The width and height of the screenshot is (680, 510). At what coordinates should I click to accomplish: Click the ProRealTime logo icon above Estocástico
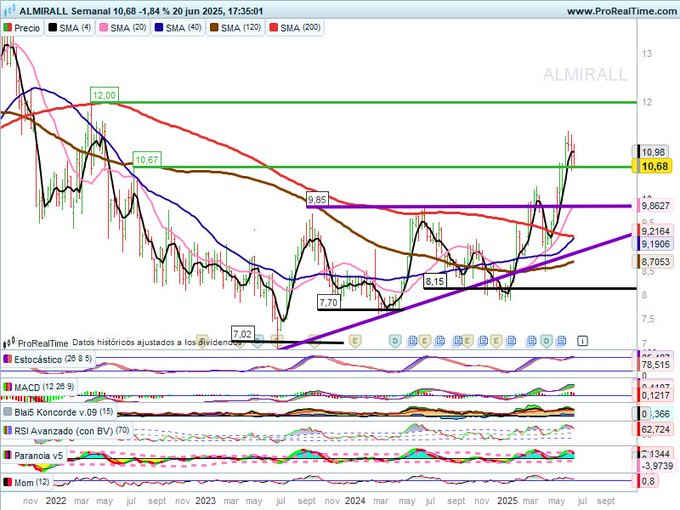(x=9, y=343)
